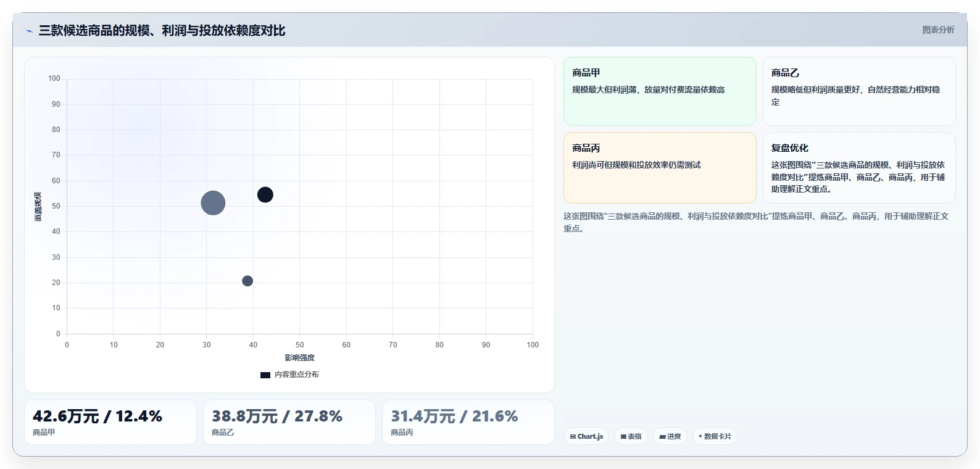Screen dimensions: 980x469
Task: Click the y-axis tick label 80
Action: click(56, 130)
